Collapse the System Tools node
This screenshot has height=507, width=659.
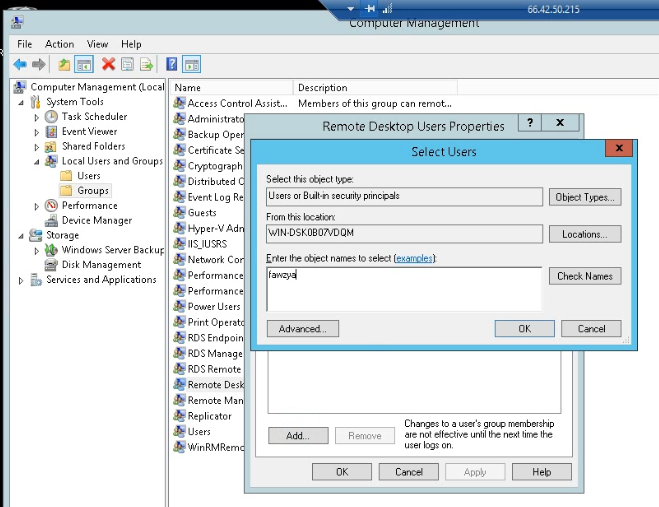click(22, 102)
